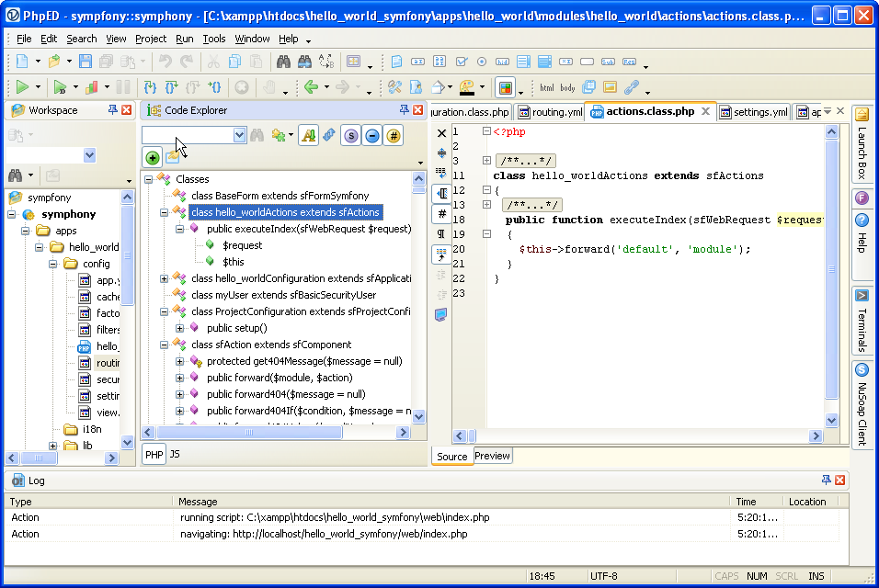Click the html tag toolbar icon
The width and height of the screenshot is (879, 588).
[547, 87]
